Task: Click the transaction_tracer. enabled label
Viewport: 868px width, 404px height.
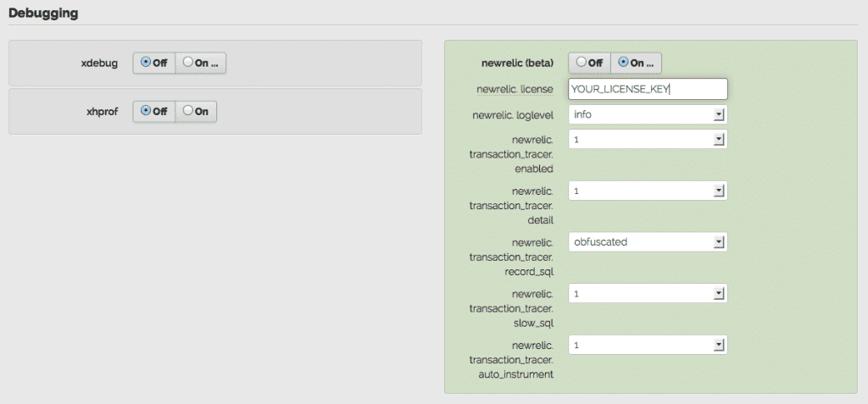Action: tap(511, 154)
